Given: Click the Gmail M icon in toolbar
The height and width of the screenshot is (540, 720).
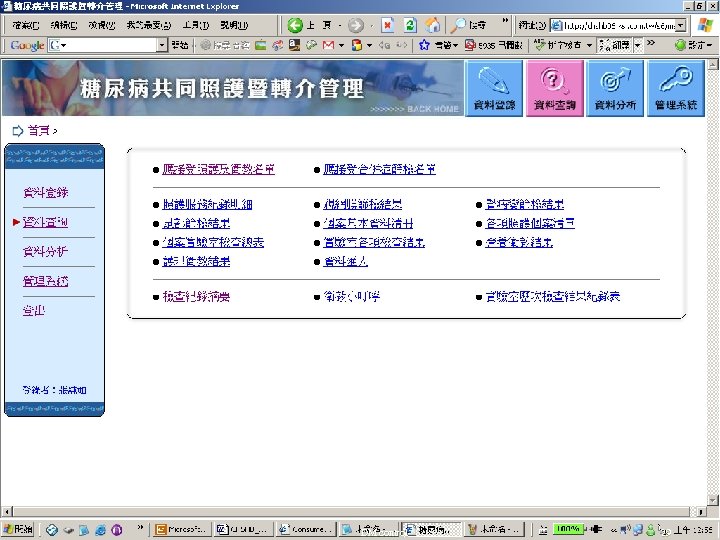Looking at the screenshot, I should 328,45.
